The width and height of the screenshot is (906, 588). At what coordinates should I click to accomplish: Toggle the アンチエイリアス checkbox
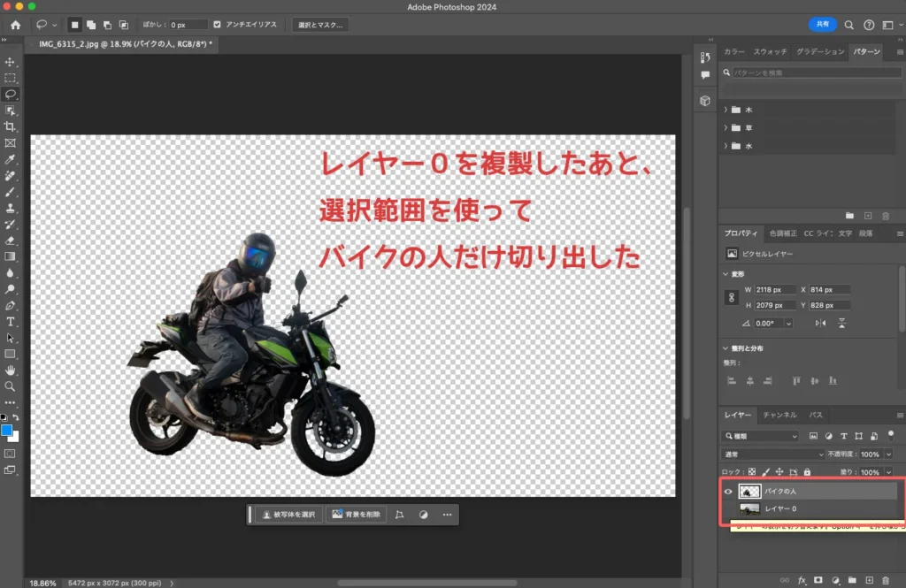click(218, 25)
